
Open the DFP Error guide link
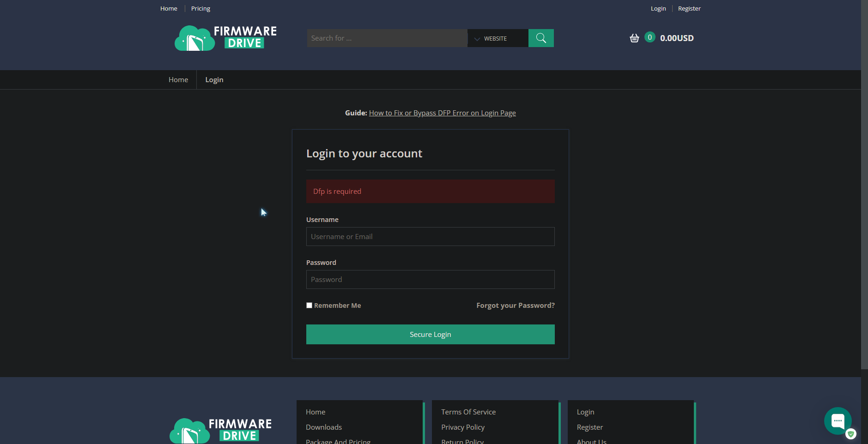[442, 113]
